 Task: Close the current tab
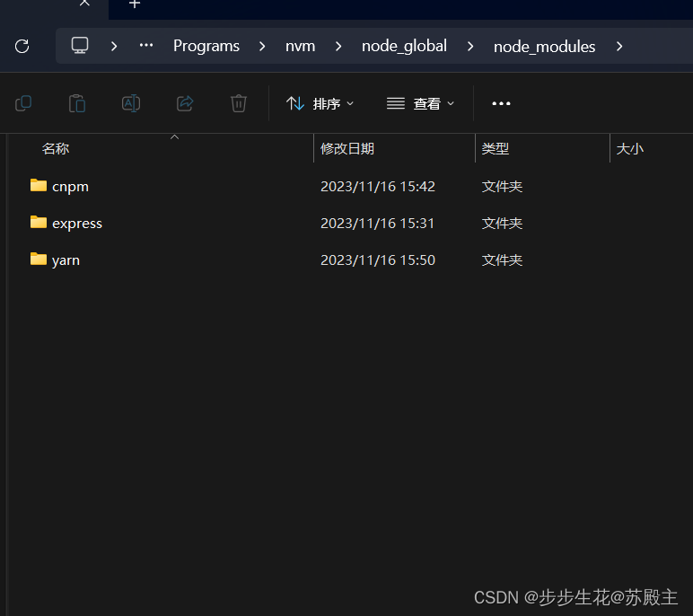click(x=84, y=3)
